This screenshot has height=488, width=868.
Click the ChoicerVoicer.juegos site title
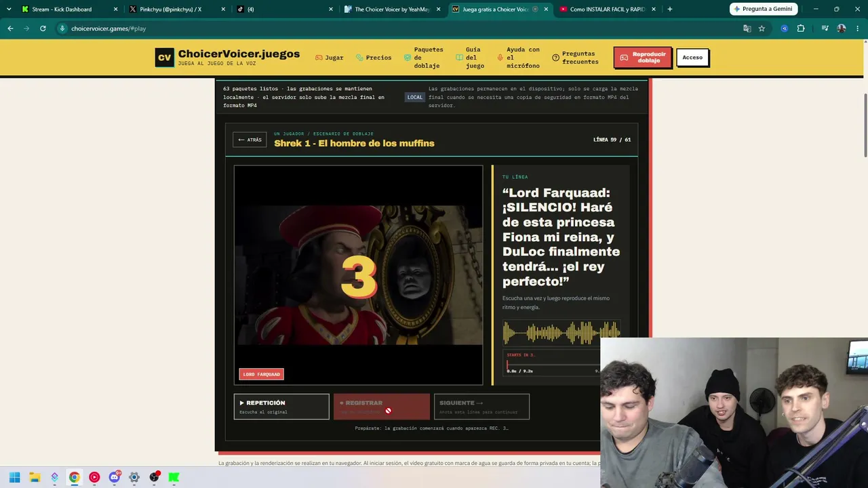coord(239,54)
